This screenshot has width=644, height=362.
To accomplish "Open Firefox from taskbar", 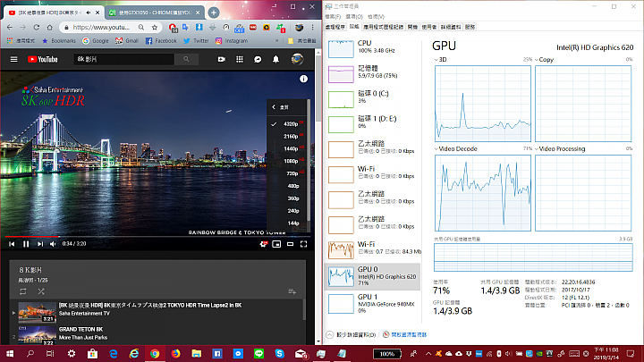I will [176, 353].
